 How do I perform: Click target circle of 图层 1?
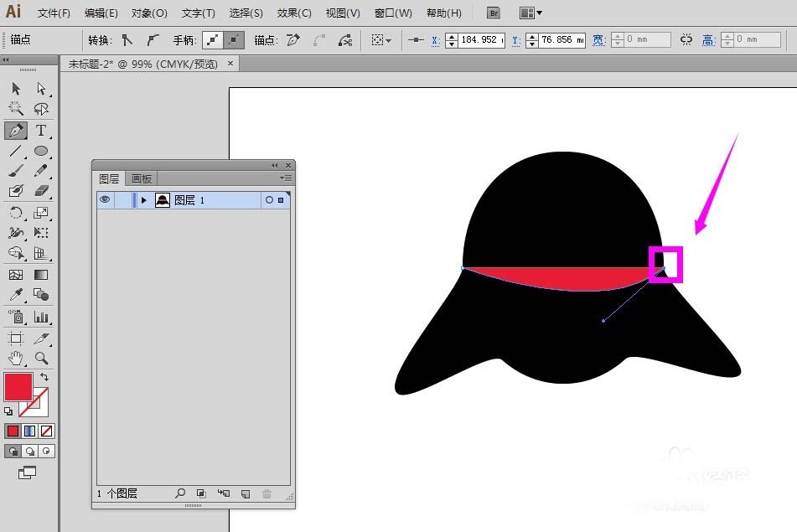tap(269, 200)
